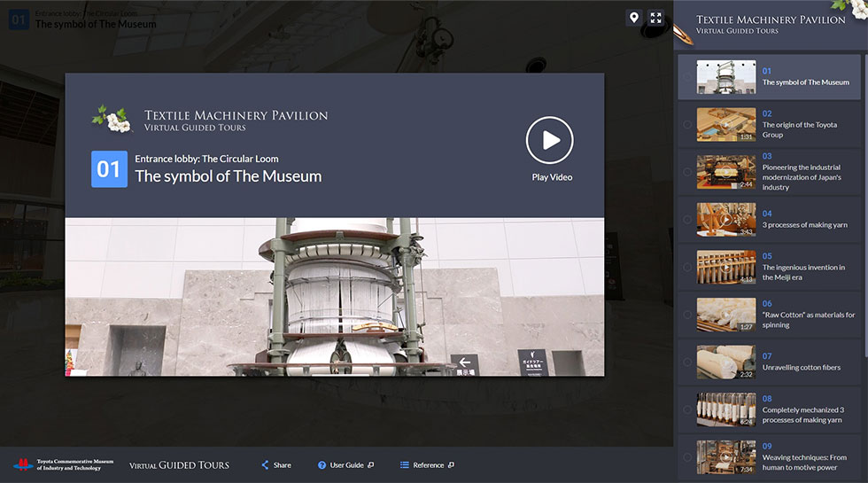Select radio circle for tour 04

pyautogui.click(x=687, y=220)
